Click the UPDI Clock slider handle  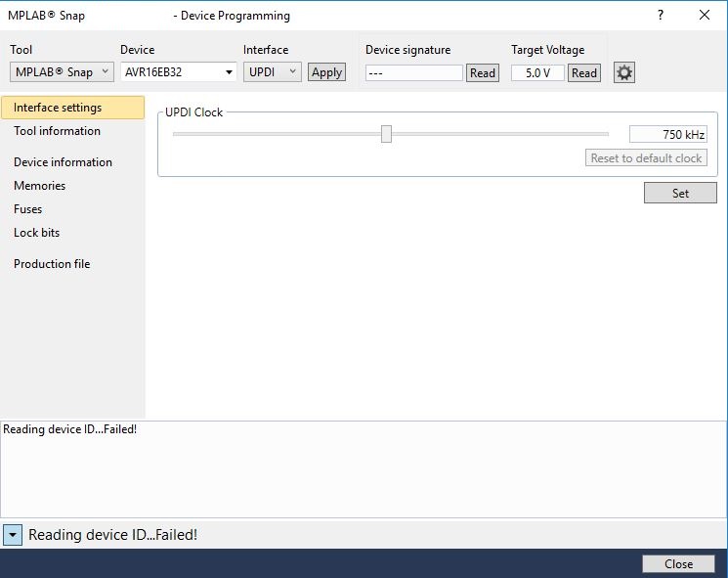pos(386,134)
